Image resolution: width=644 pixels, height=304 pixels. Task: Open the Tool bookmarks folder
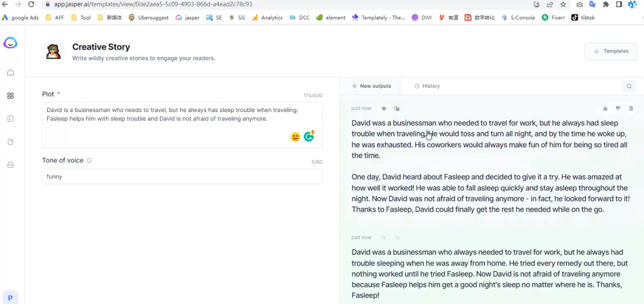[x=80, y=18]
